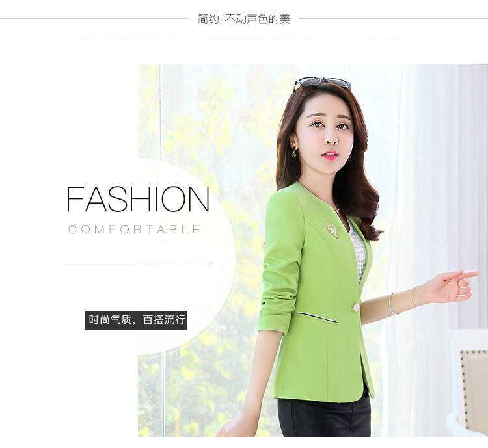Screen dimensions: 488x448
Task: Click the white patterned inner top
Action: 357,250
